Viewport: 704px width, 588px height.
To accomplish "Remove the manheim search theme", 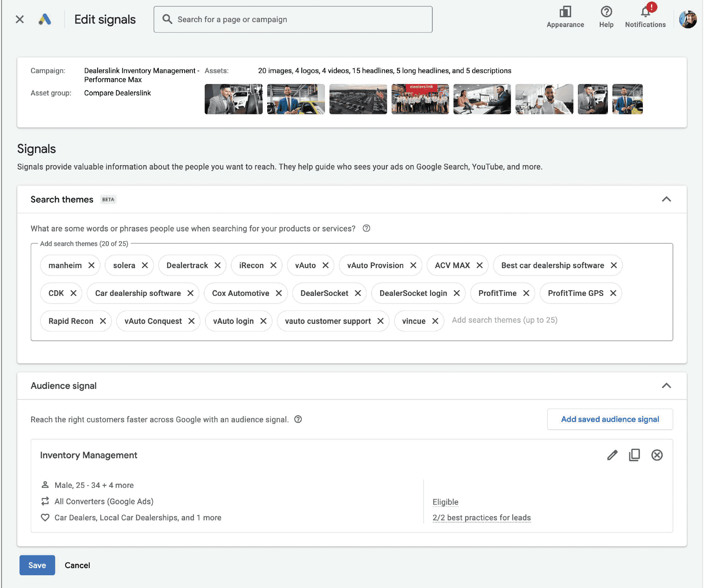I will (91, 265).
